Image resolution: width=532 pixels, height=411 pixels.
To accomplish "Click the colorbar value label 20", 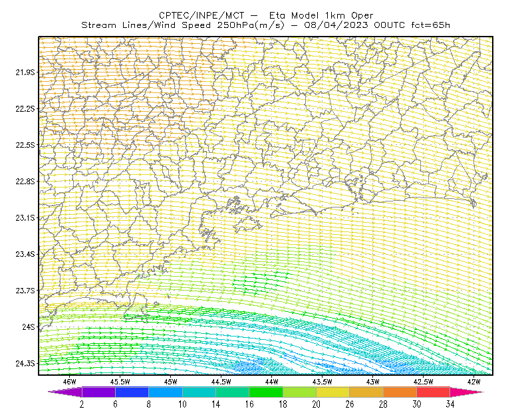I will point(317,404).
